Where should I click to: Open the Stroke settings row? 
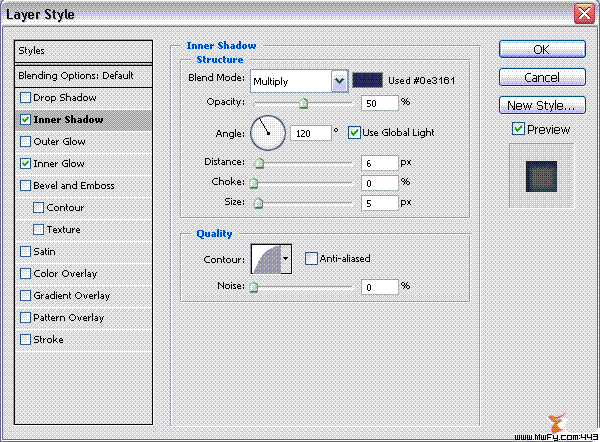pyautogui.click(x=83, y=339)
